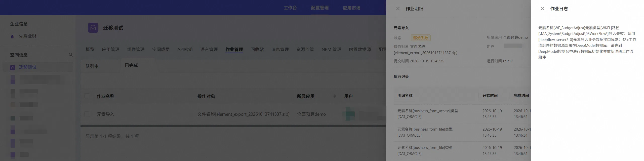
Task: Click the 迁移测试 space icon in header
Action: click(x=93, y=28)
